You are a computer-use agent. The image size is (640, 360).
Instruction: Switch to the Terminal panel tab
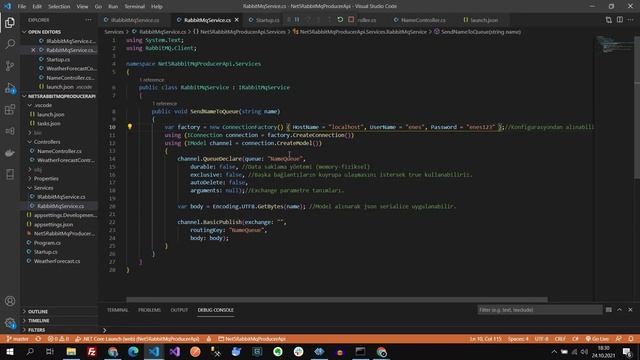[118, 310]
